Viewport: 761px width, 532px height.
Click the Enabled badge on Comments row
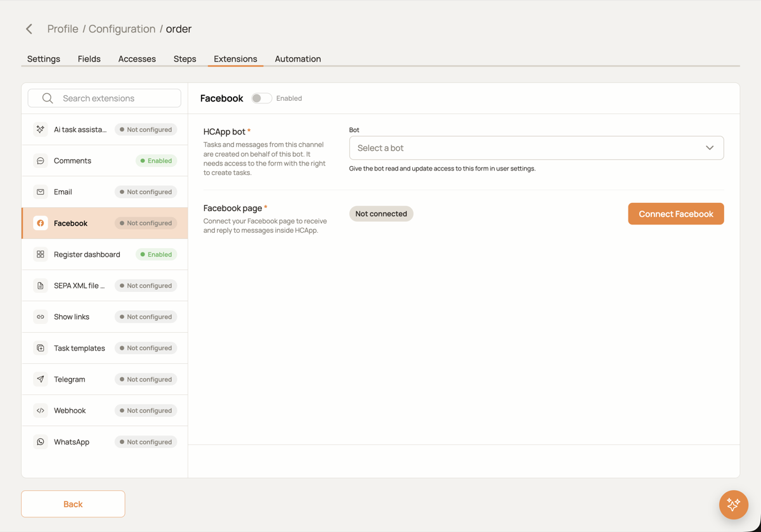tap(156, 161)
